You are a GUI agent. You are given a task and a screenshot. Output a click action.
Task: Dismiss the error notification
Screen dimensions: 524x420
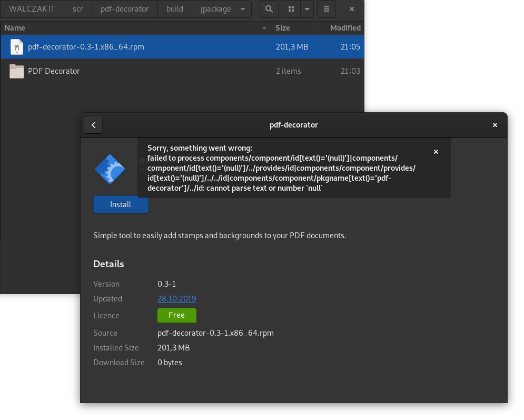tap(436, 152)
